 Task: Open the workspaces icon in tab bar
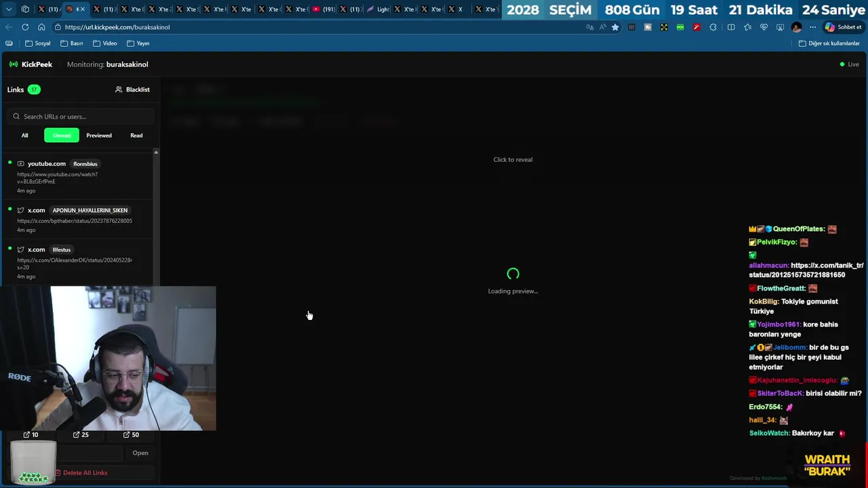(25, 9)
